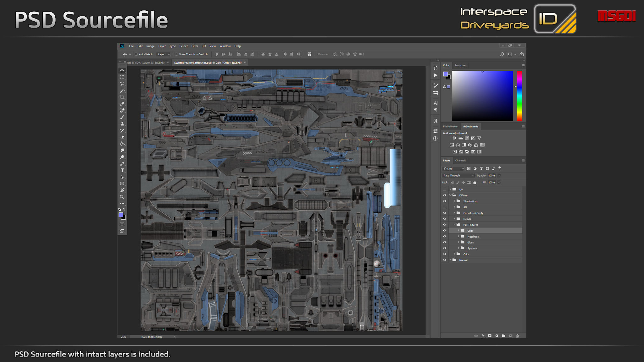
Task: Click the delete layer trash icon
Action: (x=517, y=336)
